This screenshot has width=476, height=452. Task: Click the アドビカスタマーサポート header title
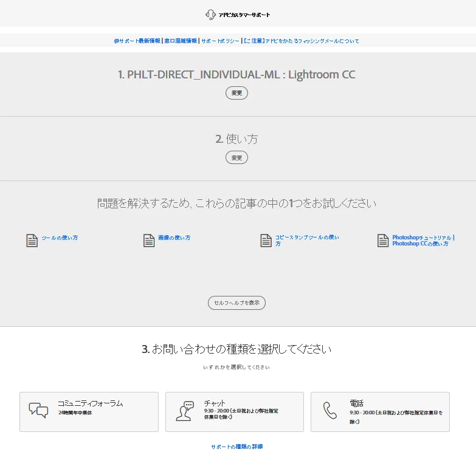click(244, 15)
